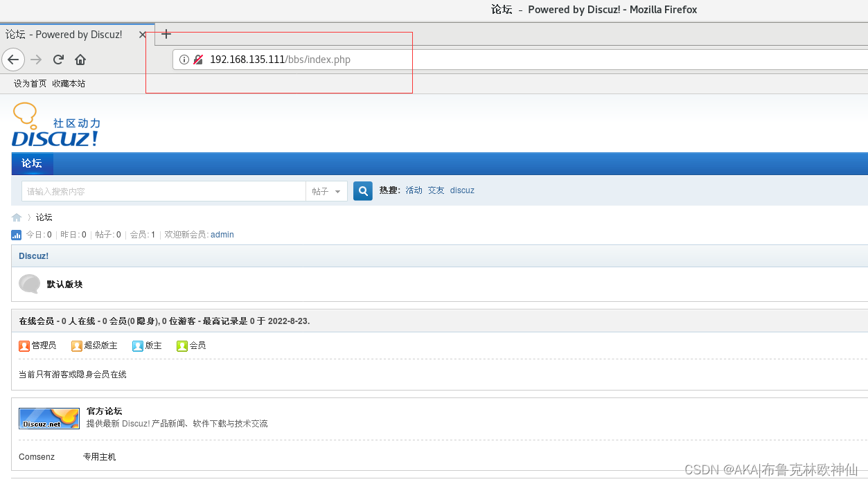The image size is (868, 484).
Task: Click the Discuz! logo image
Action: coord(55,125)
